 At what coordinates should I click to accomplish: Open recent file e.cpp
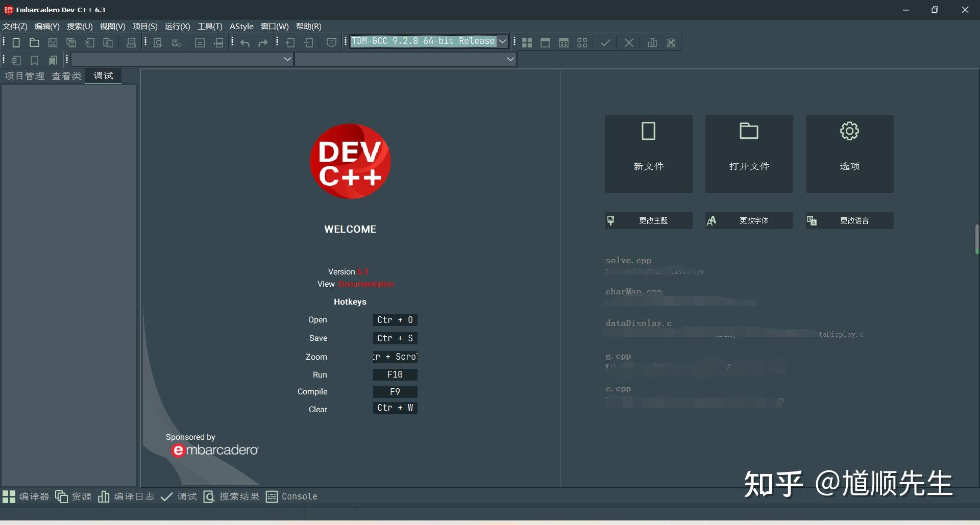point(618,389)
